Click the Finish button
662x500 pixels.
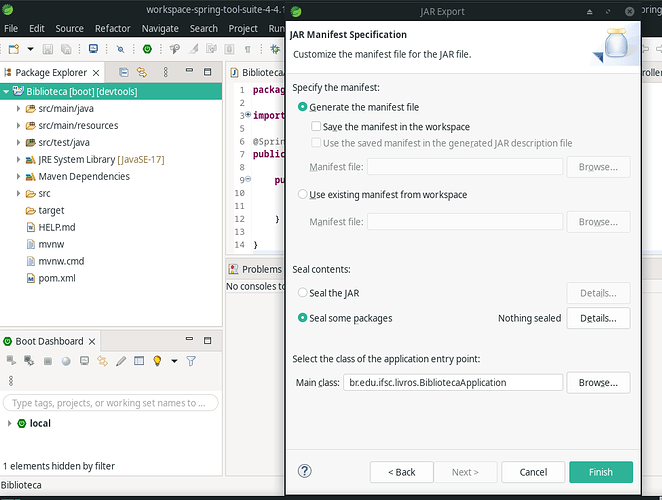pyautogui.click(x=600, y=472)
